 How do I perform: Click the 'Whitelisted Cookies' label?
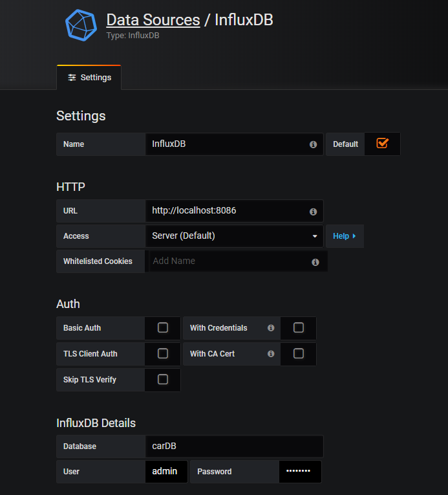tap(98, 261)
